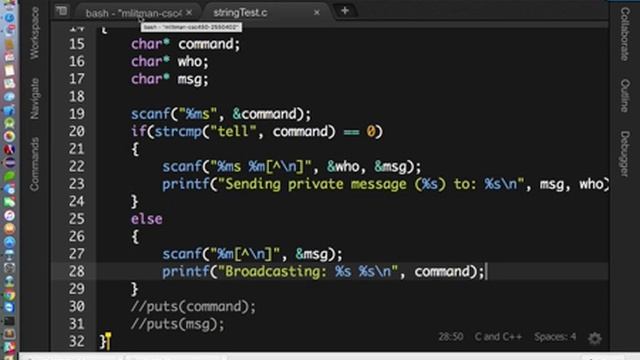This screenshot has width=640, height=360.
Task: Click line number 19 in the gutter
Action: click(77, 114)
